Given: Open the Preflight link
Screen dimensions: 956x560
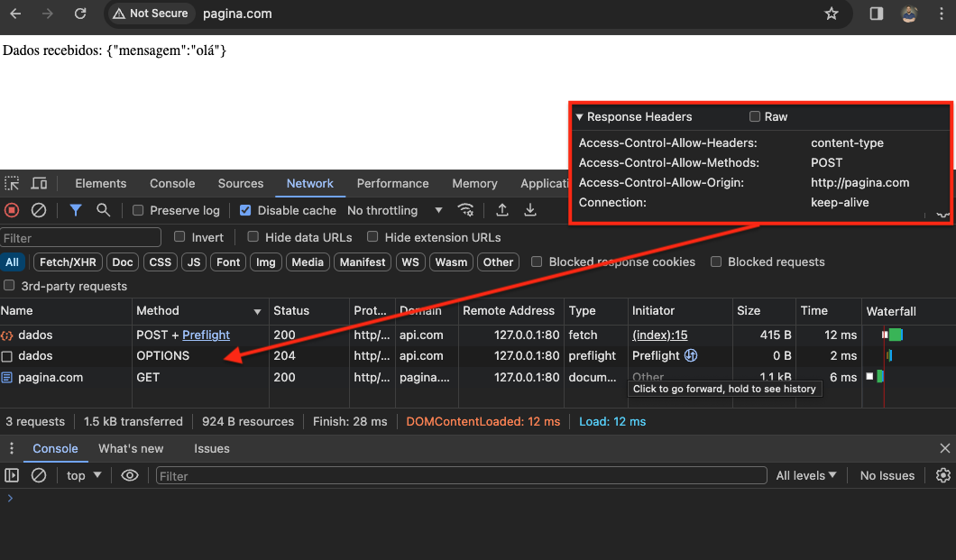Looking at the screenshot, I should 206,335.
